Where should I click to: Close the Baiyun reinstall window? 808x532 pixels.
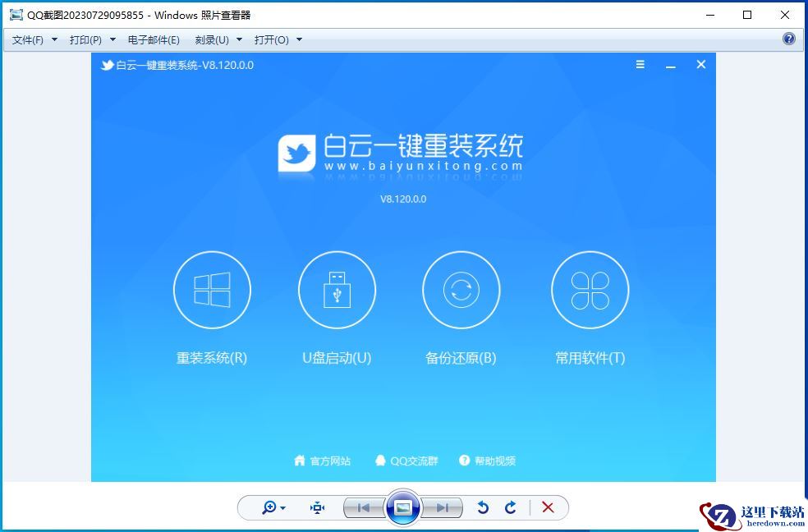point(700,64)
